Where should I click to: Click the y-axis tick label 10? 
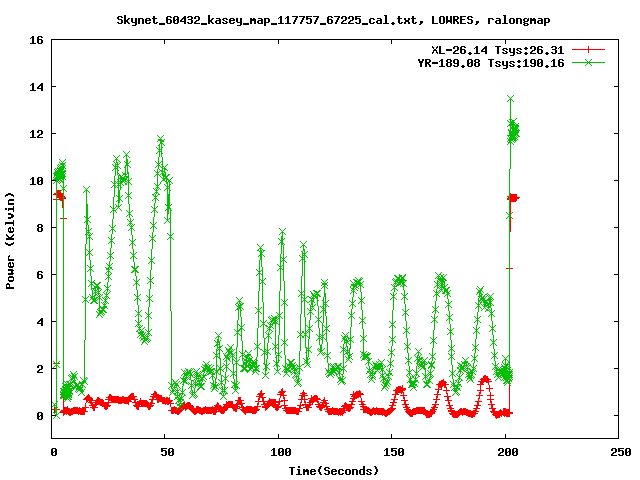[37, 181]
